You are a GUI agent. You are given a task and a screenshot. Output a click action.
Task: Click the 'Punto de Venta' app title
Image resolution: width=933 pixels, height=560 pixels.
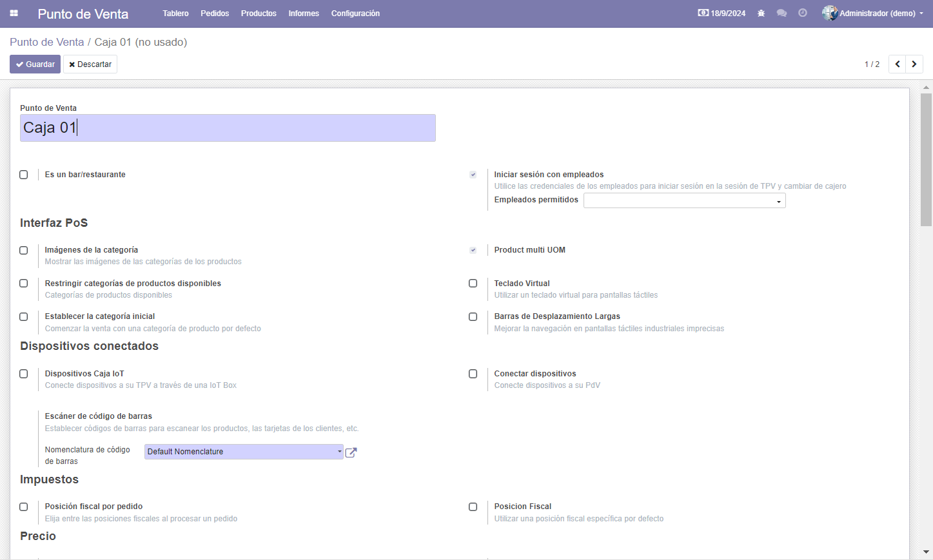pyautogui.click(x=83, y=14)
